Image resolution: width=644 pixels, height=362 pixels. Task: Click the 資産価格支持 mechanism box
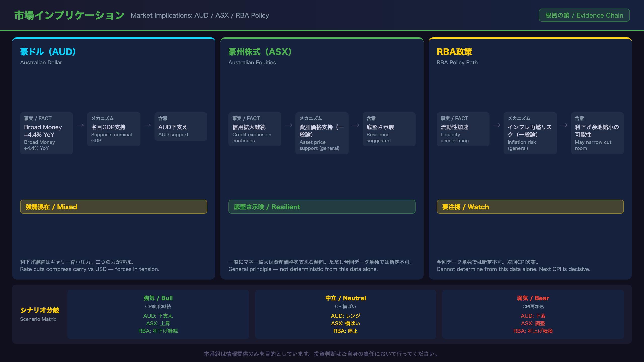pyautogui.click(x=322, y=133)
